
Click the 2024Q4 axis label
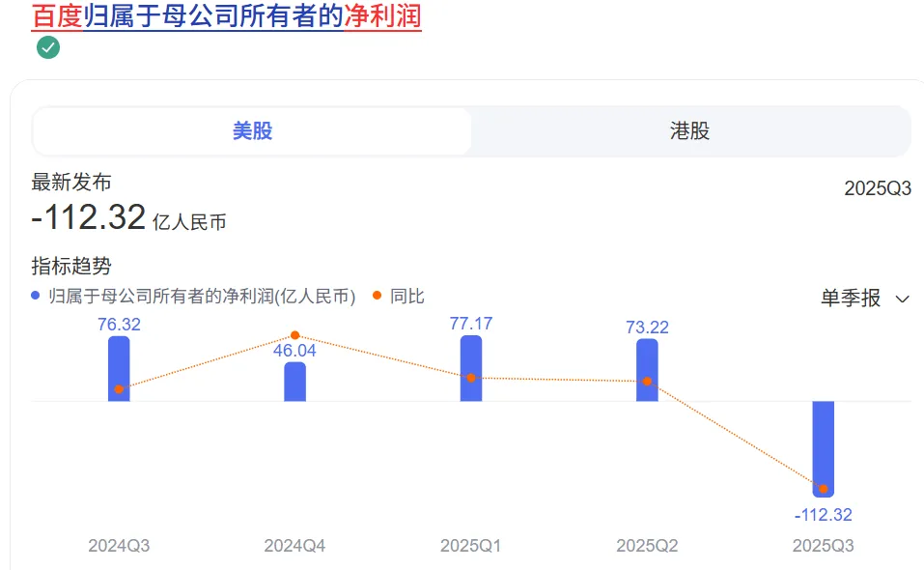click(x=294, y=545)
